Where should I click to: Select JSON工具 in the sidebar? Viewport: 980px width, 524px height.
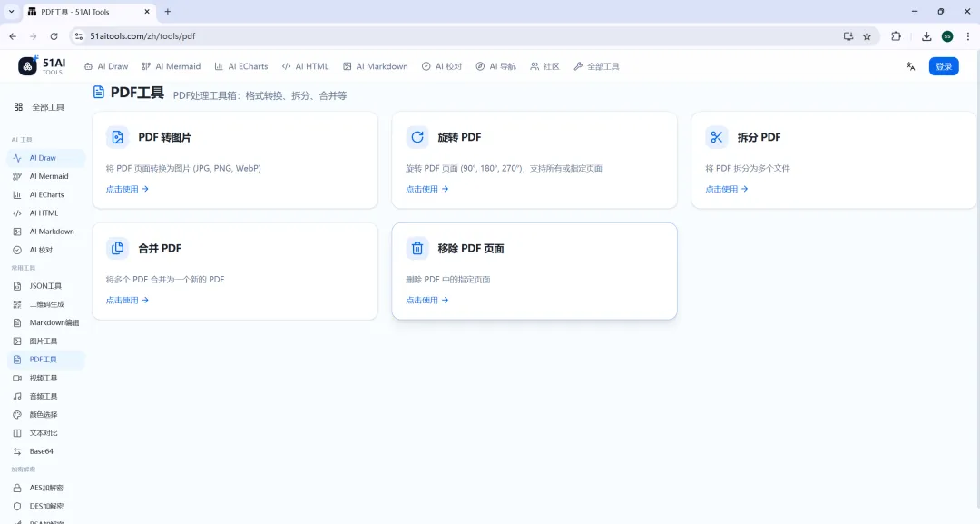pos(46,286)
